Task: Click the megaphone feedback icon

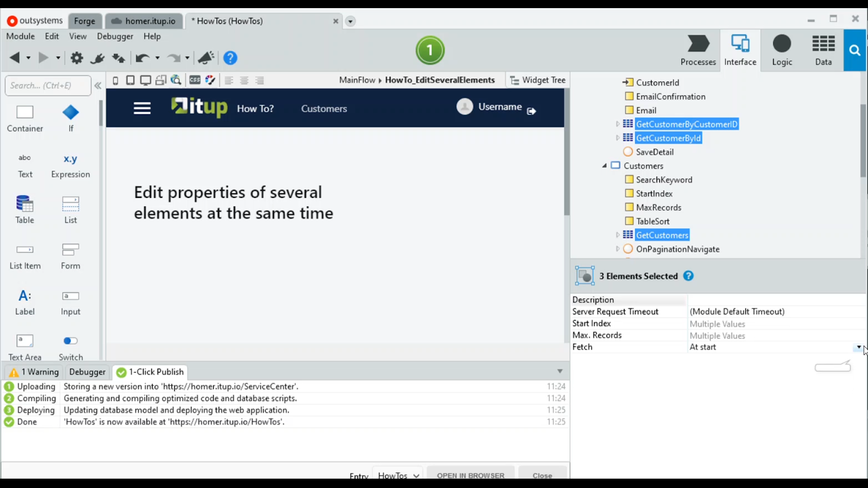Action: (206, 57)
